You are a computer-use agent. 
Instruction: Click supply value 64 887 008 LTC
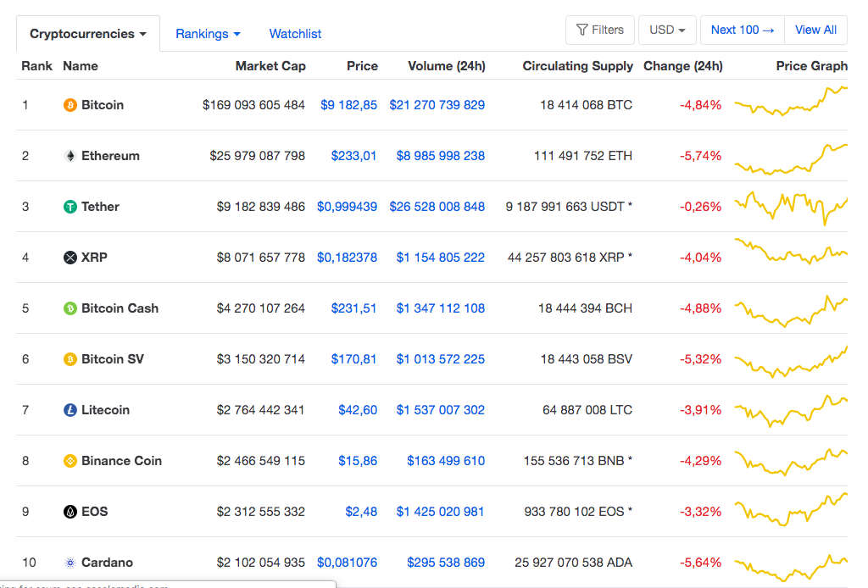tap(587, 410)
